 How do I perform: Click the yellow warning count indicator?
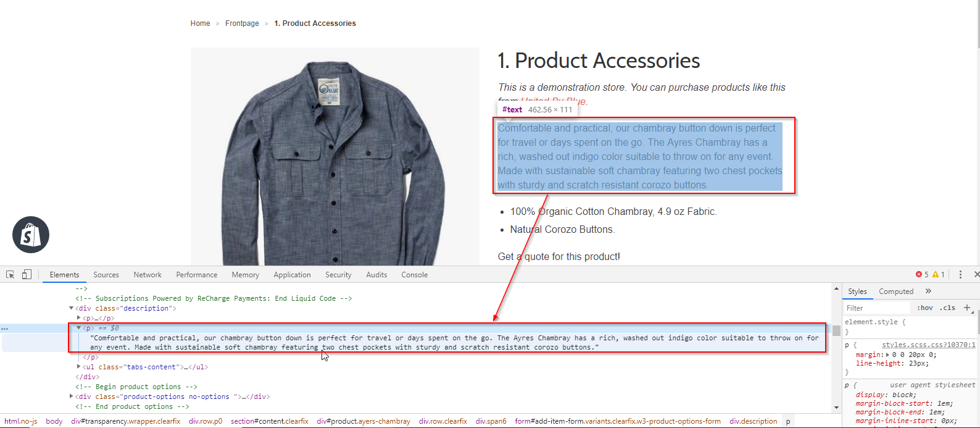click(939, 274)
